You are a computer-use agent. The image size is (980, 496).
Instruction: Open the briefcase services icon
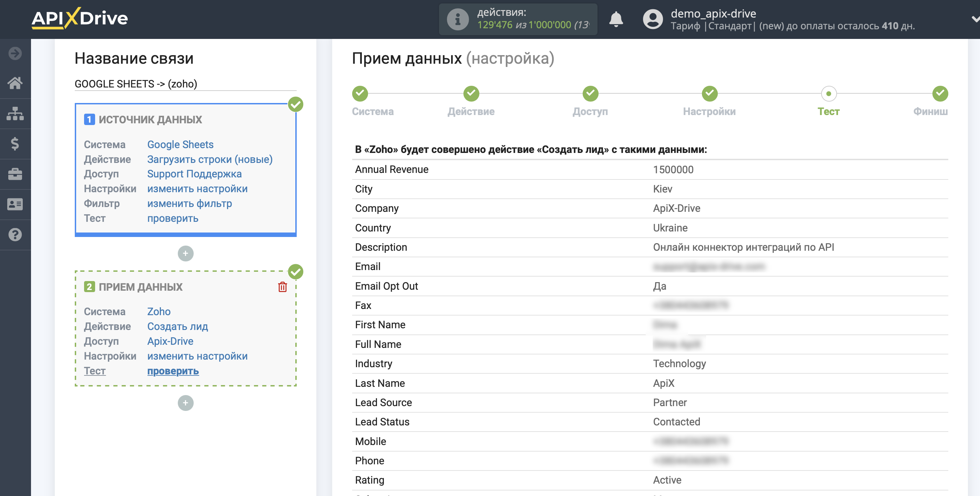[x=15, y=174]
